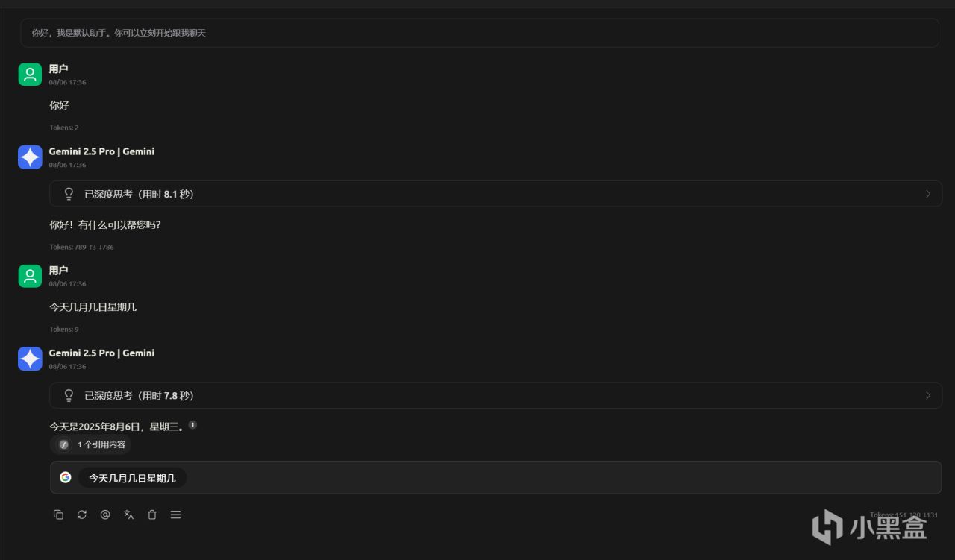Click the Google logo in search query bar
Screen dimensions: 955x560
coord(66,477)
